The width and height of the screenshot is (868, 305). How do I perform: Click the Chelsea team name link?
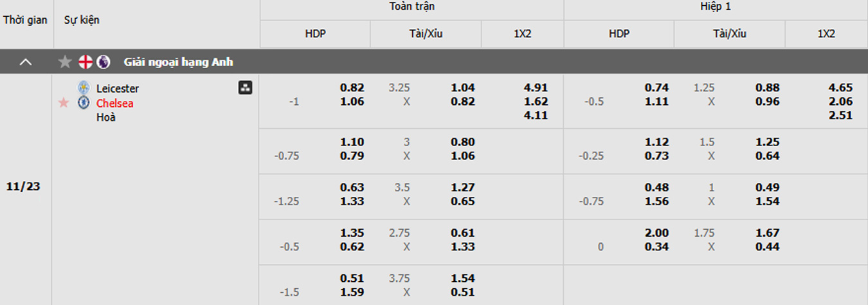tap(115, 103)
